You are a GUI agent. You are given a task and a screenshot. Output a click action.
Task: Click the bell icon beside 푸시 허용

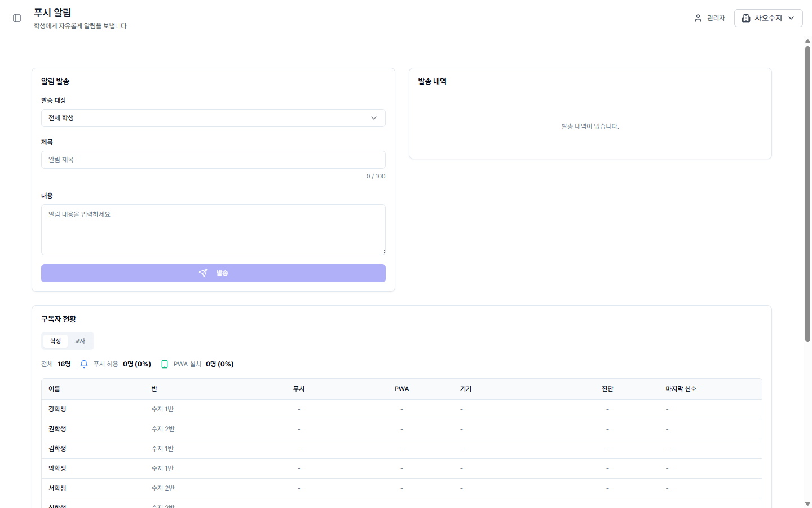pyautogui.click(x=84, y=364)
